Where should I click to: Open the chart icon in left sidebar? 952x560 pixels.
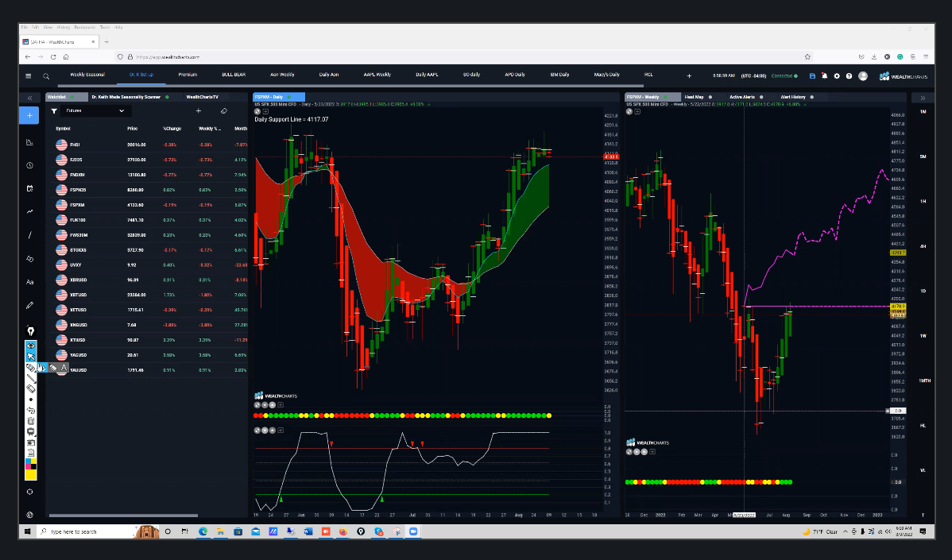[x=29, y=142]
